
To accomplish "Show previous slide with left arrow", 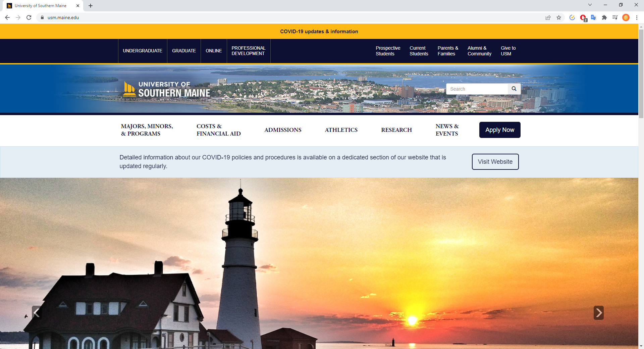I will [37, 313].
